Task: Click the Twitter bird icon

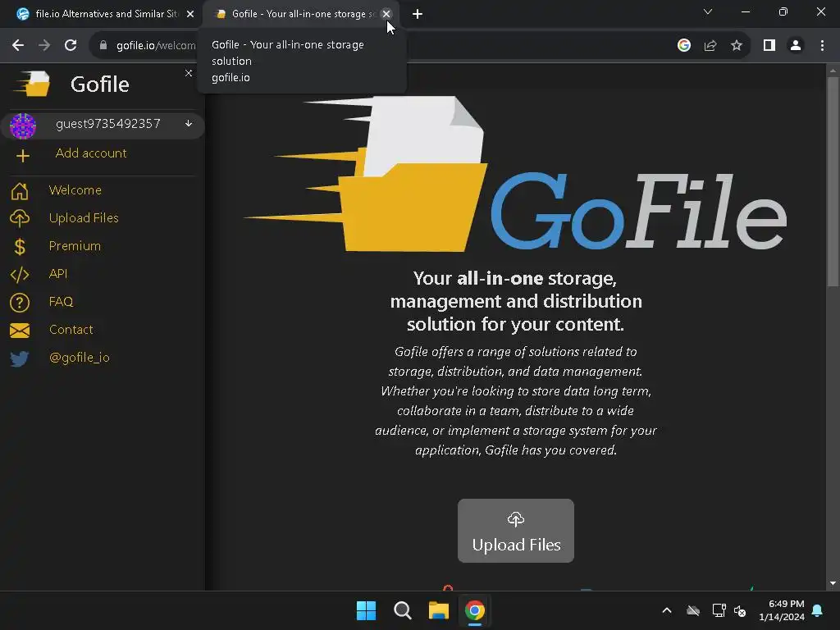Action: tap(20, 358)
